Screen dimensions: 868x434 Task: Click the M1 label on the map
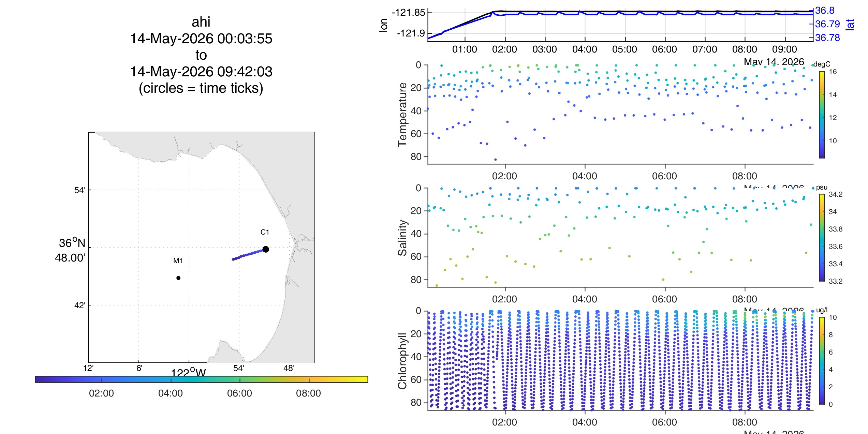point(178,261)
